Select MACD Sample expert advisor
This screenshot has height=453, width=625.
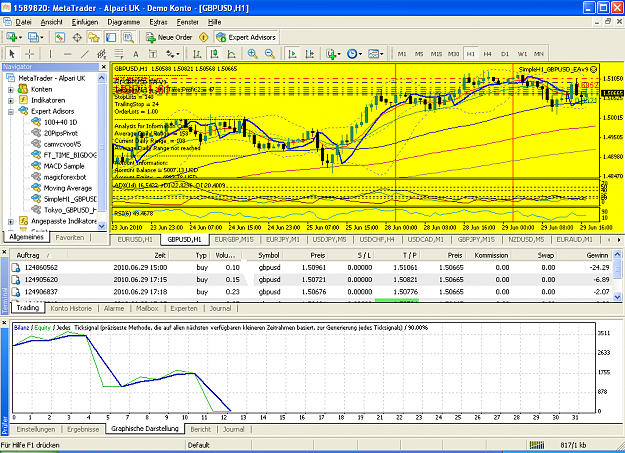click(x=64, y=166)
